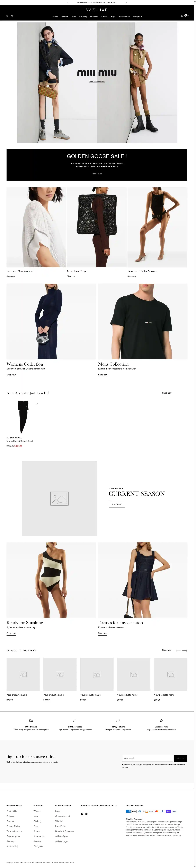Click the Facebook icon in footer
Image resolution: width=196 pixels, height=868 pixels.
coord(82,814)
